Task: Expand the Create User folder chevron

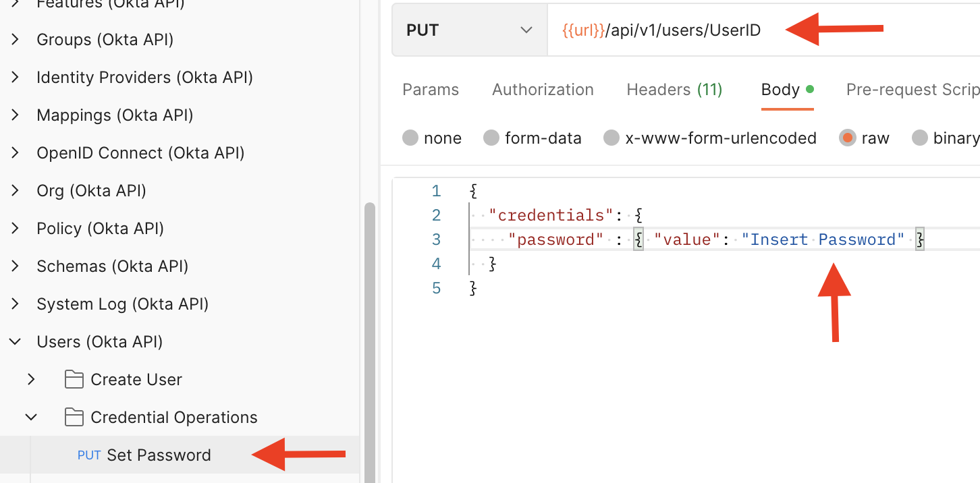Action: click(31, 380)
